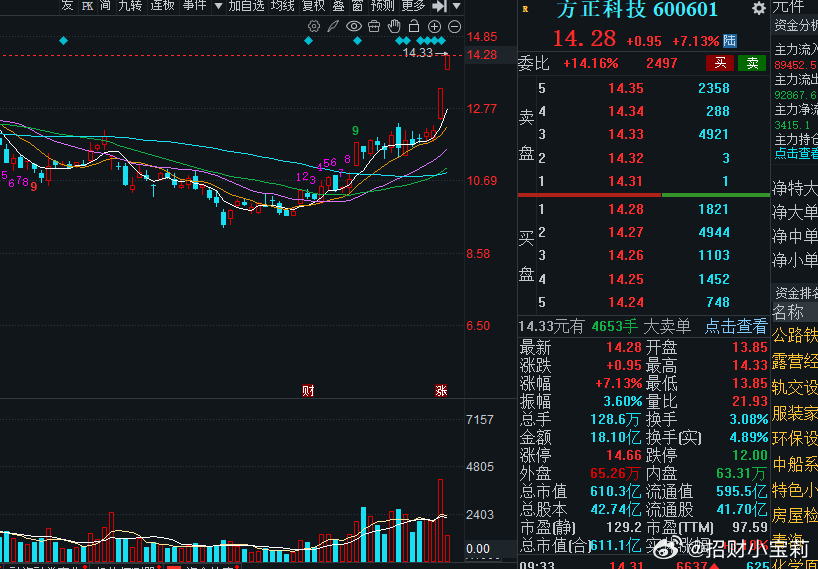818x569 pixels.
Task: Click the 委比 +14.16% value
Action: pos(591,64)
